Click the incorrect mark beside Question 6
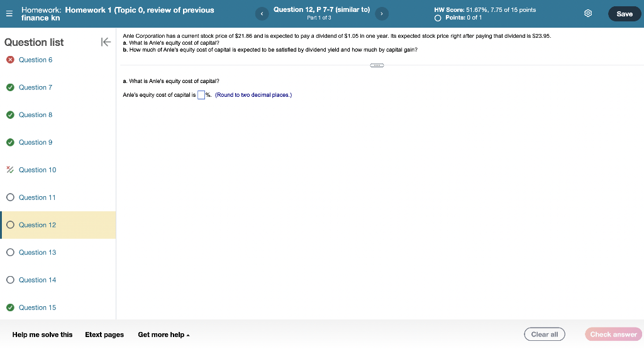Image resolution: width=644 pixels, height=349 pixels. 10,60
